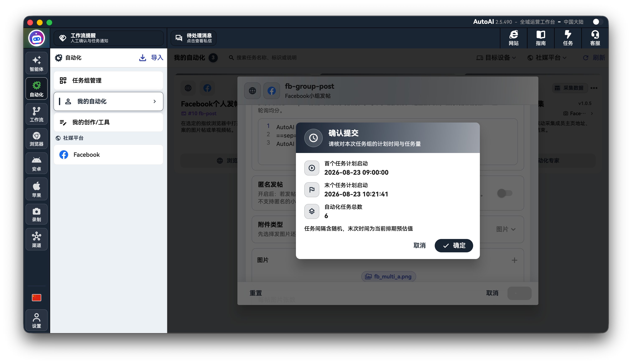
Task: Open the 任务 tasks shortcut
Action: pyautogui.click(x=568, y=38)
